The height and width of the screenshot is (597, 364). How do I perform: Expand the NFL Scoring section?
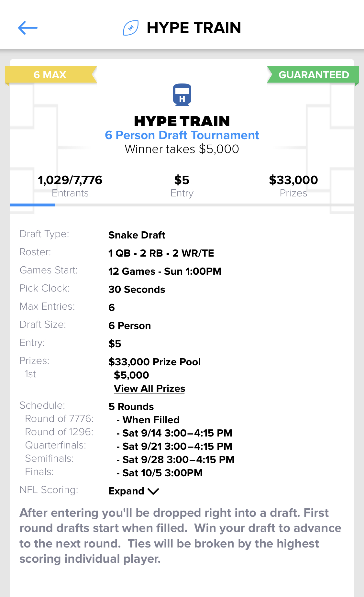click(127, 491)
